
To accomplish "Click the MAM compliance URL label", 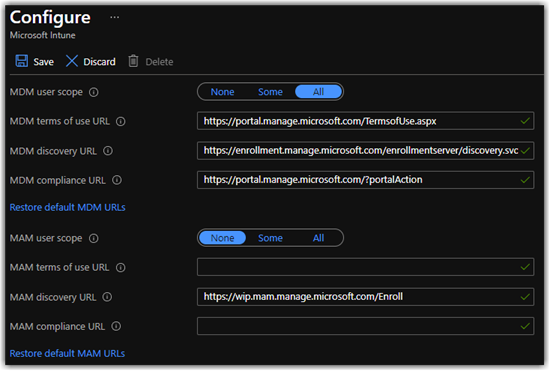I will click(x=57, y=327).
